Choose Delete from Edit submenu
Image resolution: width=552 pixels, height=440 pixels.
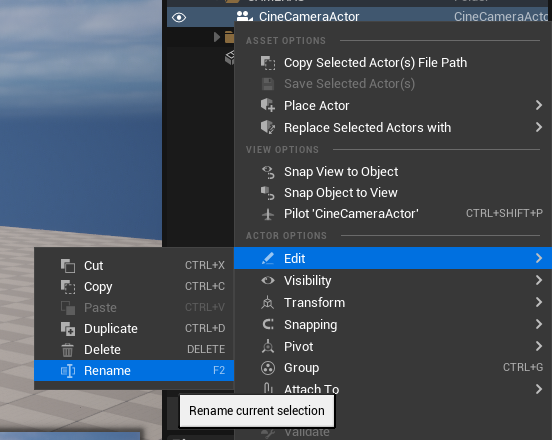134,350
